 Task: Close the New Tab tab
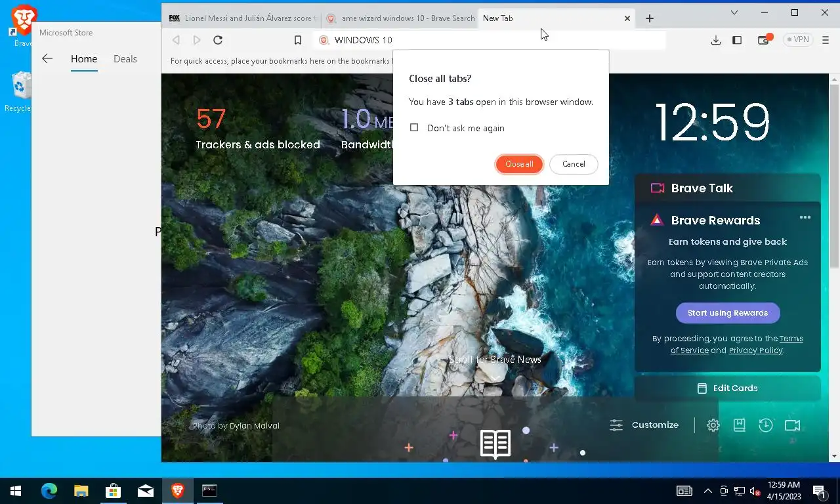pyautogui.click(x=627, y=18)
